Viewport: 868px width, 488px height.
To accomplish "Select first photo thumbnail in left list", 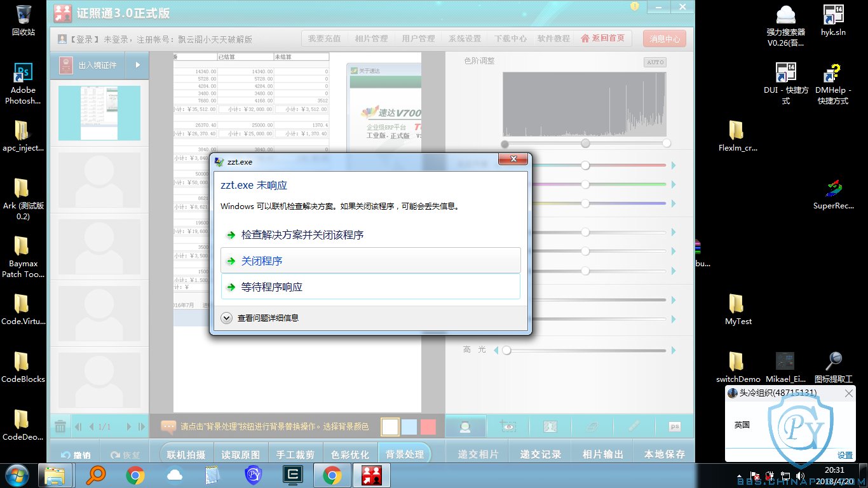I will [99, 113].
